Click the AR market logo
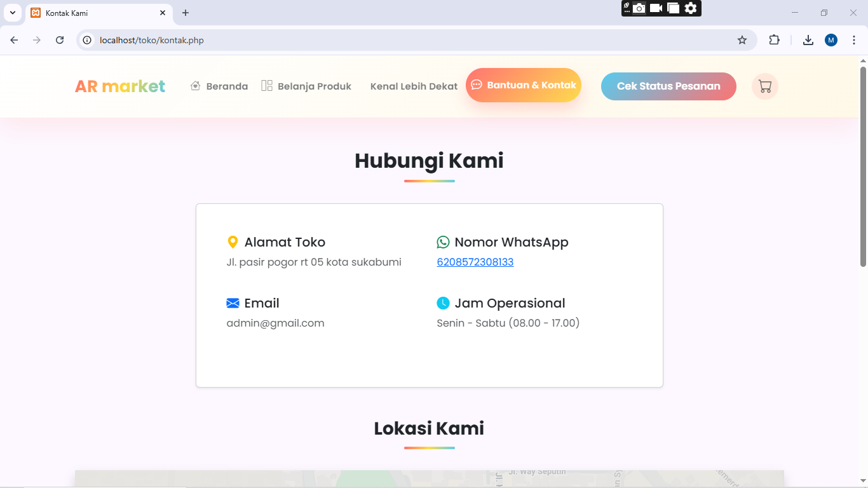This screenshot has width=868, height=488. (x=120, y=86)
